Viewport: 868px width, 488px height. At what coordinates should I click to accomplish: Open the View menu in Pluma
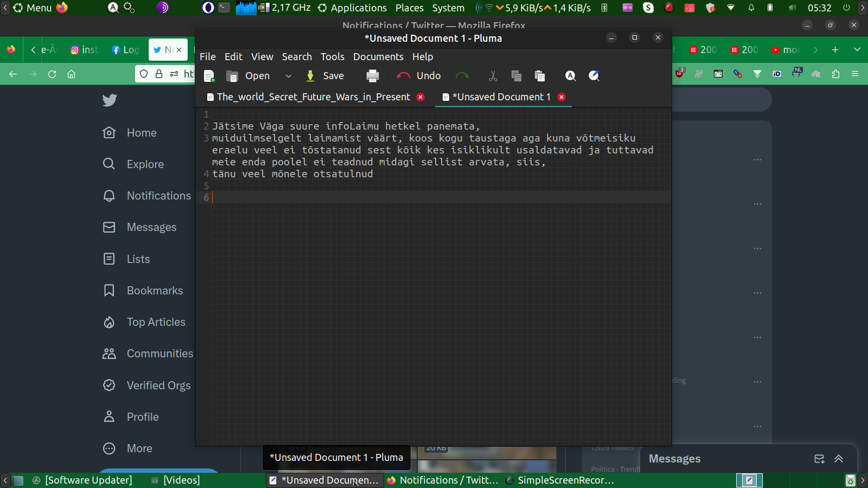coord(262,57)
